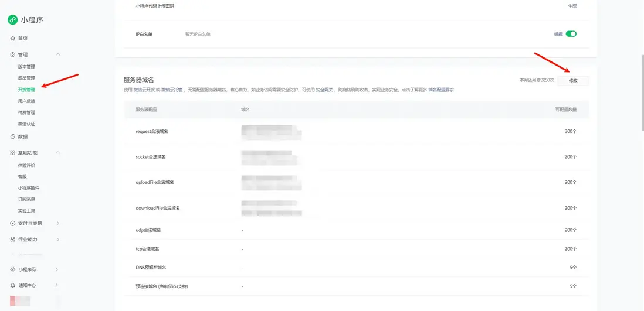This screenshot has height=311, width=644.
Task: Click the 预连接域名 row label
Action: [161, 286]
